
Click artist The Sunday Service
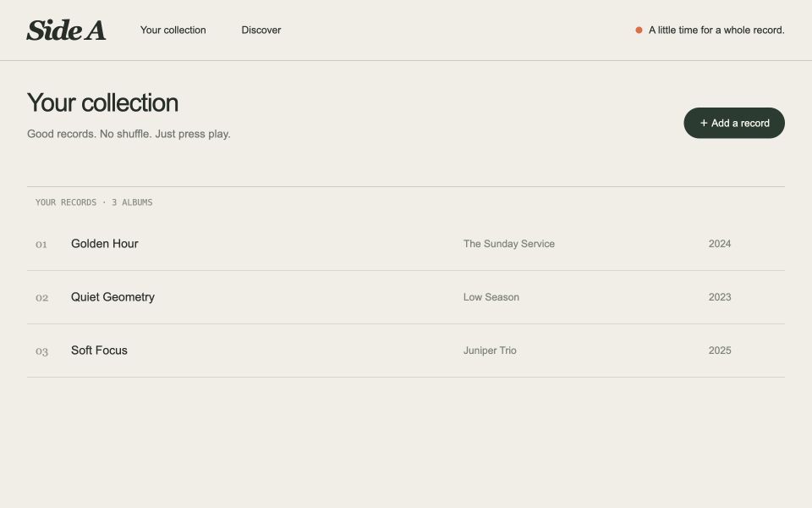click(x=508, y=244)
